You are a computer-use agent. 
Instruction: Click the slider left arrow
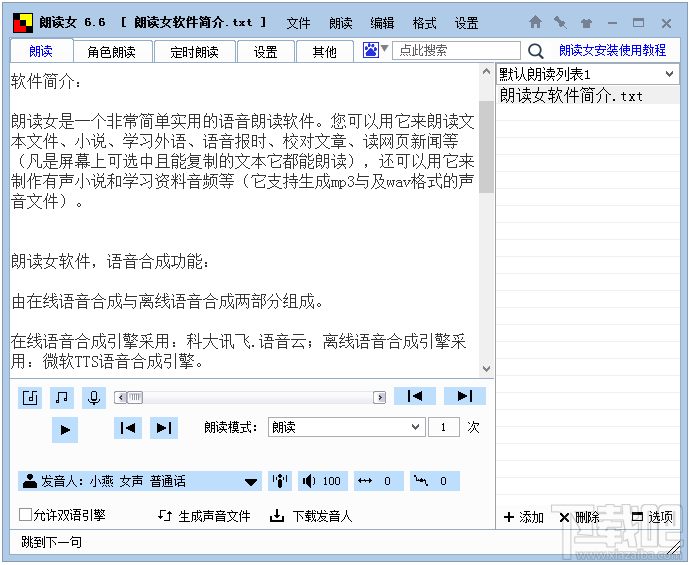pos(121,398)
